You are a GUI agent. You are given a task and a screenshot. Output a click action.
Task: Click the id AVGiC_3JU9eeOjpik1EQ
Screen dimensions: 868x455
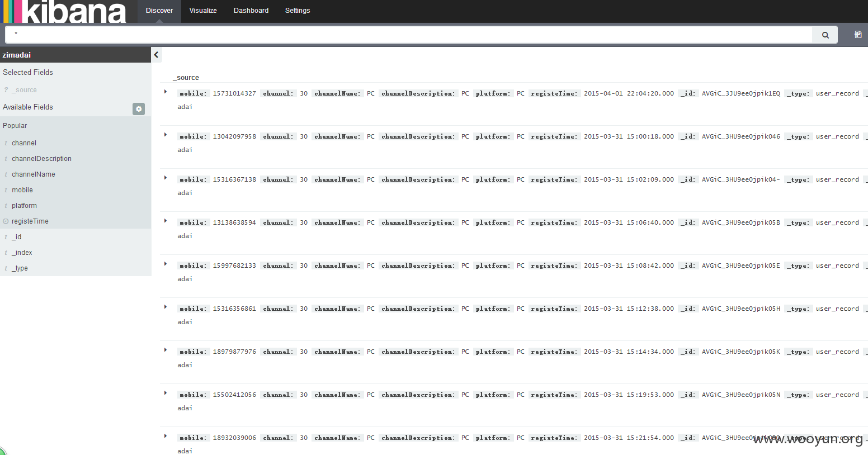click(x=741, y=93)
